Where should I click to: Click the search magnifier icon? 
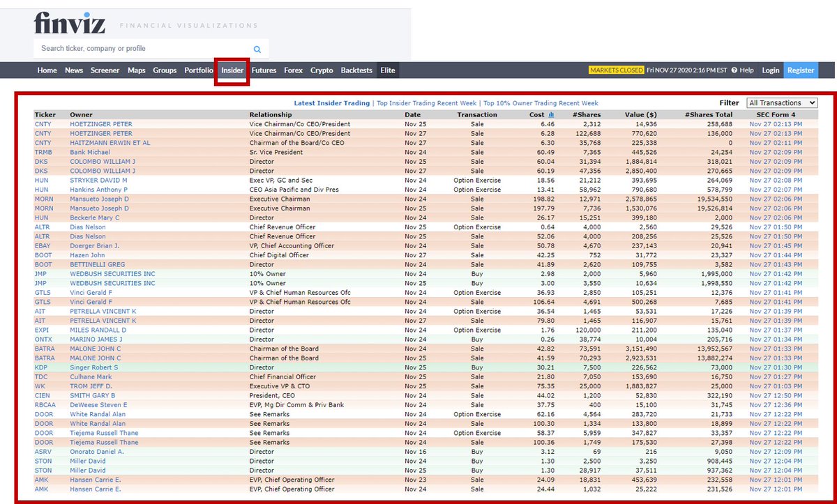[257, 49]
